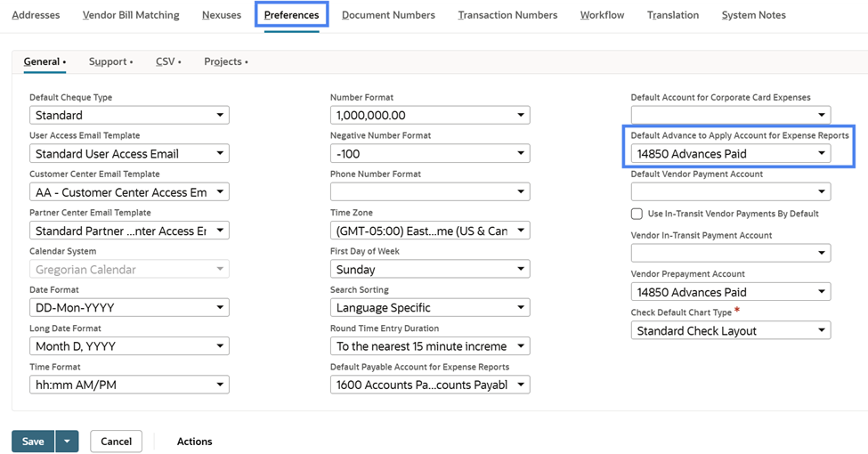Expand the Time Zone dropdown

point(430,231)
